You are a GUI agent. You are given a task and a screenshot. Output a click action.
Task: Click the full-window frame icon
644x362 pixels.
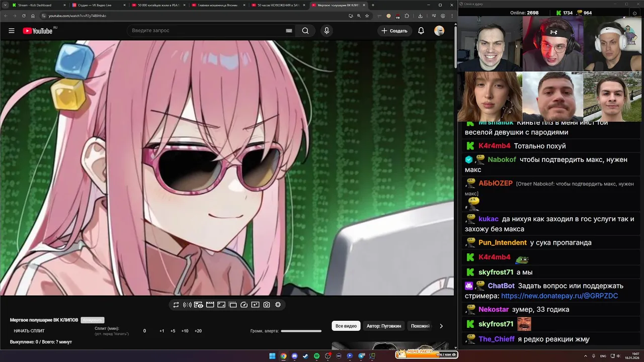click(221, 305)
